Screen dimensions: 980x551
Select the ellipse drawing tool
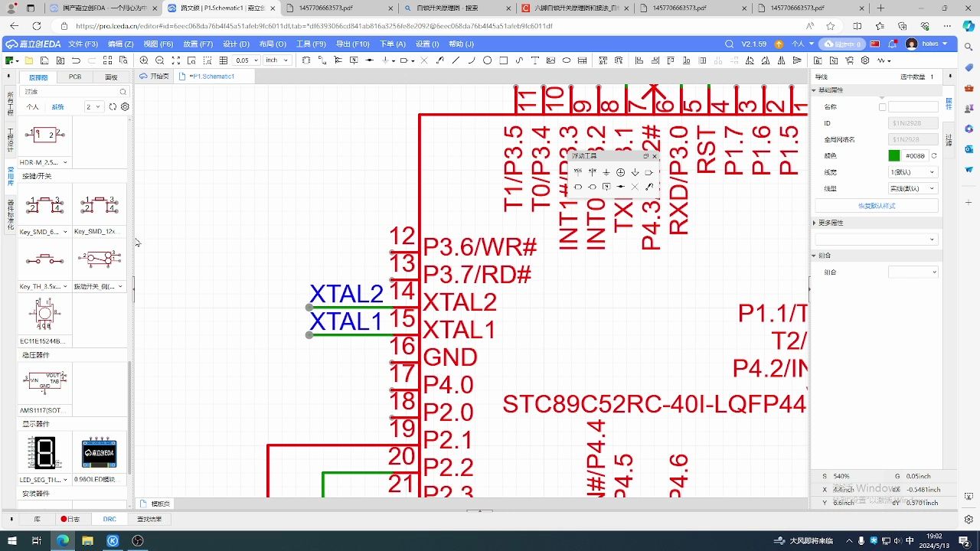(x=567, y=60)
